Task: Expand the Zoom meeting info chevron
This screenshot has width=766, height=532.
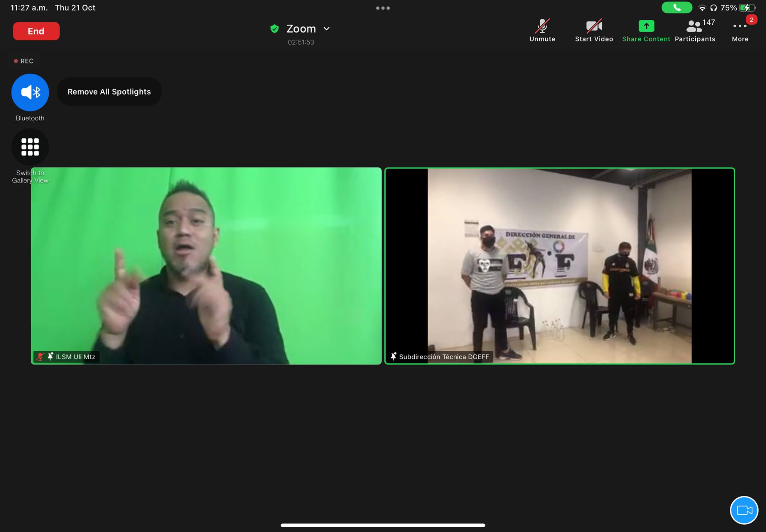Action: pos(327,29)
